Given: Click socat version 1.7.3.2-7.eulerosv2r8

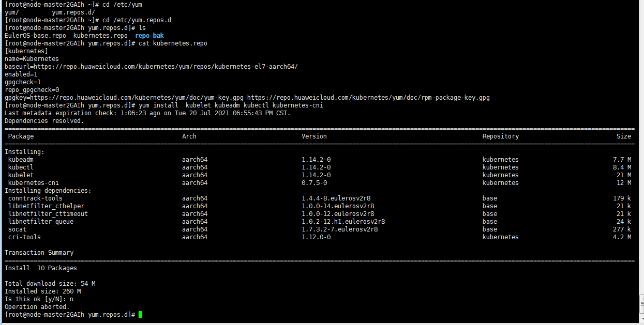Looking at the screenshot, I should [x=340, y=229].
